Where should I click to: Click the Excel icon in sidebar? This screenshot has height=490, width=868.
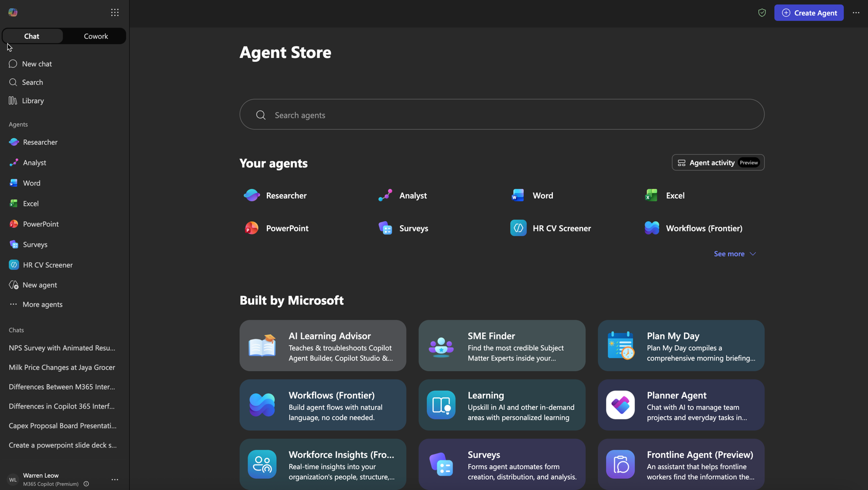(14, 203)
